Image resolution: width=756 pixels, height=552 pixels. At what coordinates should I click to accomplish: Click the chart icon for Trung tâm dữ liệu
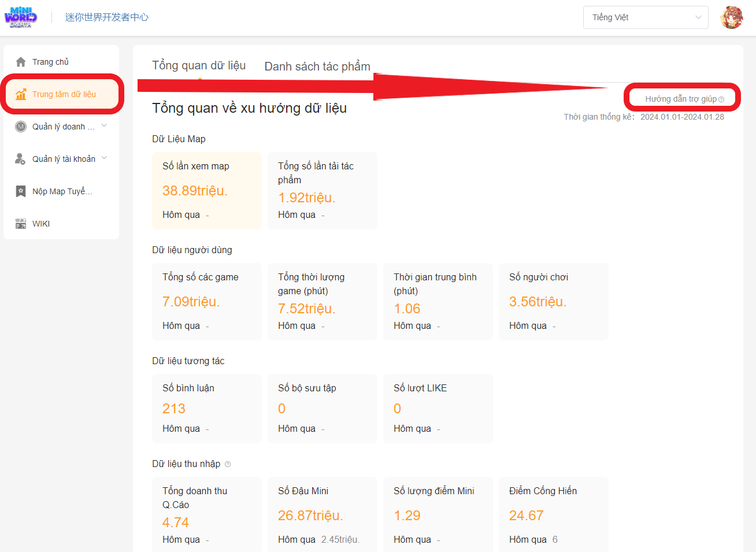[x=21, y=94]
